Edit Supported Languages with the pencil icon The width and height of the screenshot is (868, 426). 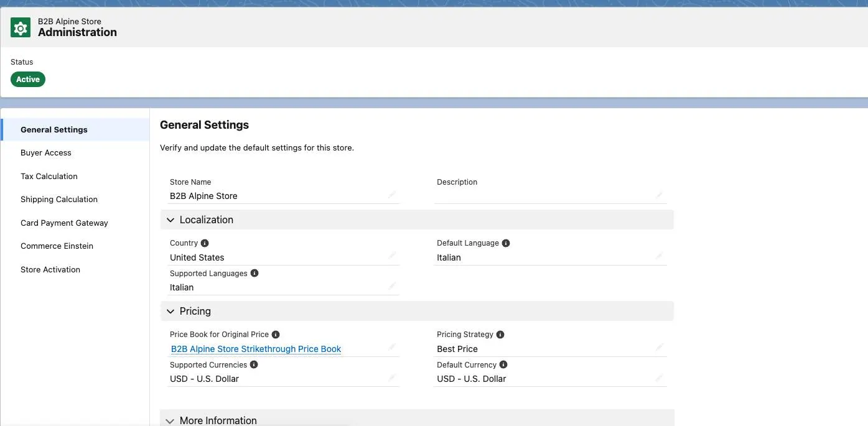click(x=392, y=285)
